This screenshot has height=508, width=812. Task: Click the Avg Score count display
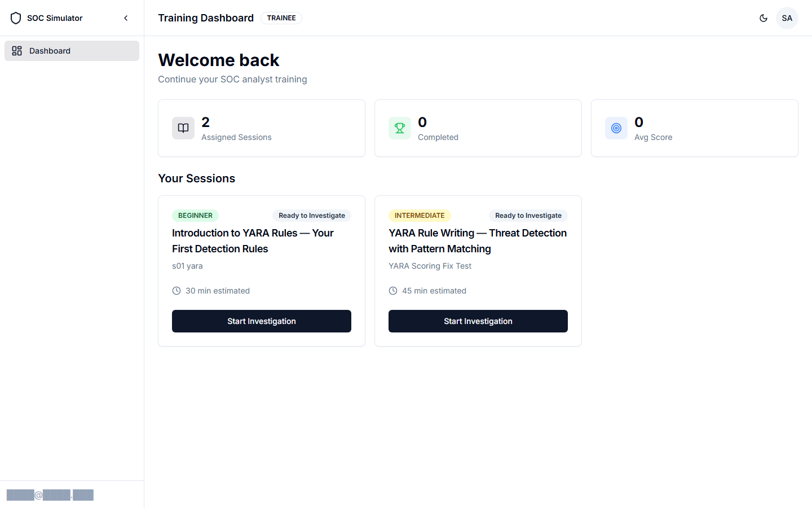tap(638, 122)
